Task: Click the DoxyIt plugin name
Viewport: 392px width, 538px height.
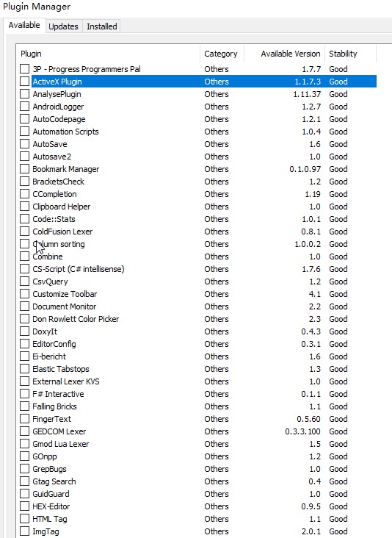Action: (45, 331)
